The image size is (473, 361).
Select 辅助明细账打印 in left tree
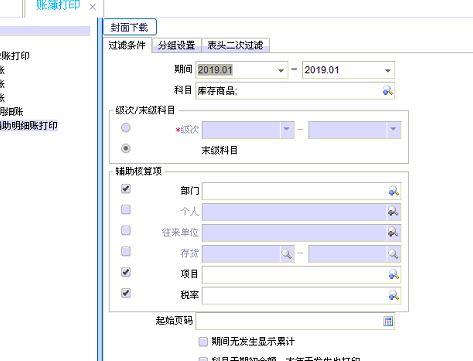coord(29,126)
